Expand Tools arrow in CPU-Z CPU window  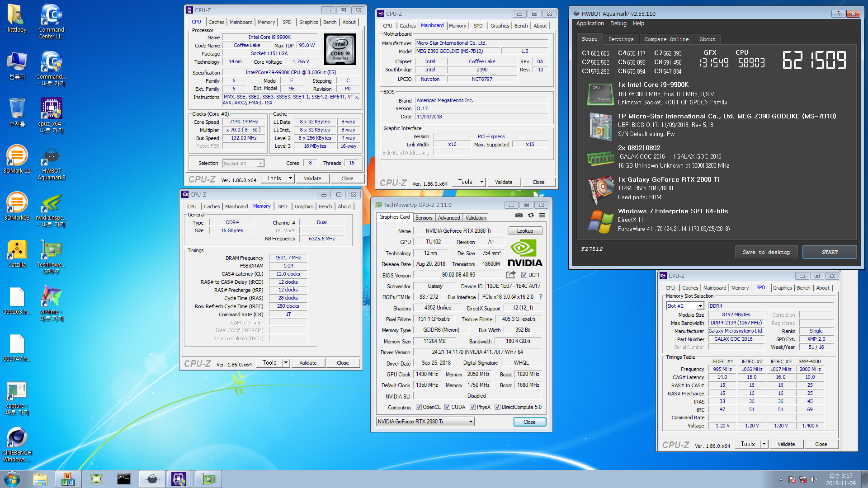click(x=291, y=178)
